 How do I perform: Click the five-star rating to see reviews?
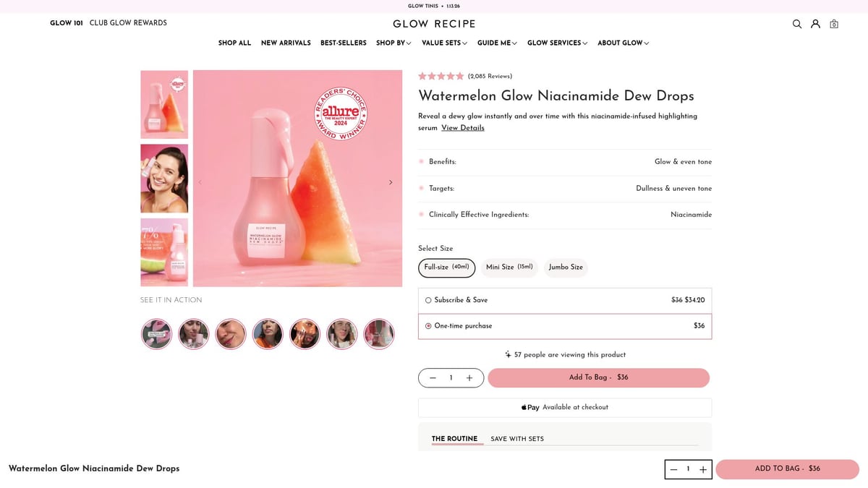pyautogui.click(x=441, y=75)
